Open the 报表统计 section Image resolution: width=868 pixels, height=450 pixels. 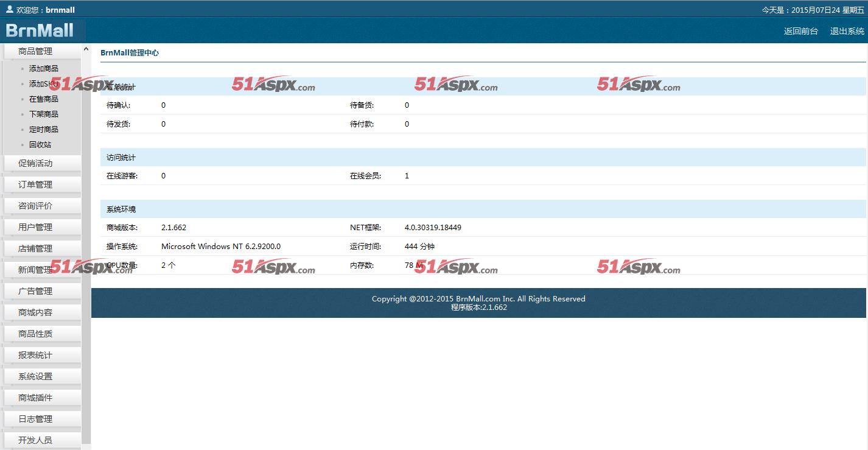[x=35, y=355]
